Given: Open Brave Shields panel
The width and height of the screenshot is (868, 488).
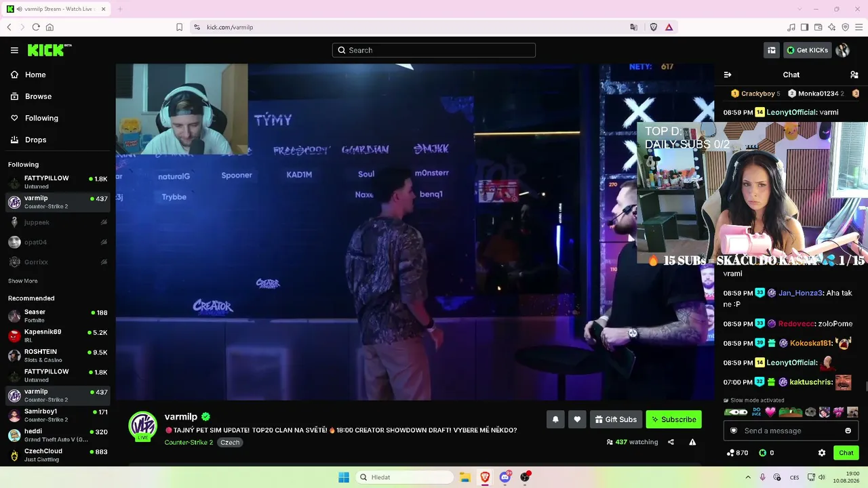Looking at the screenshot, I should tap(654, 27).
